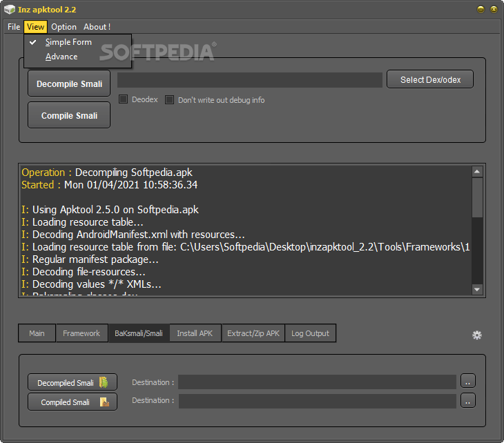Open the About! menu

tap(97, 27)
